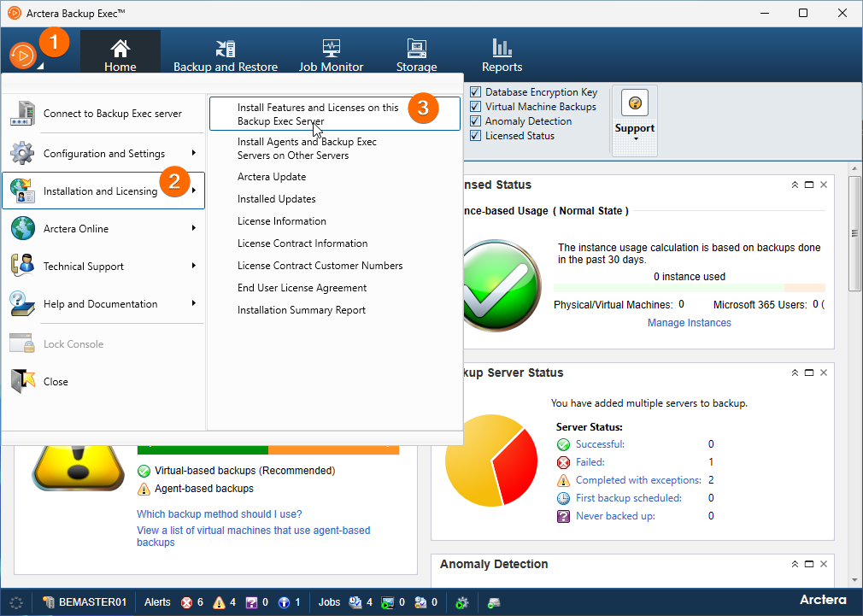View End User License Agreement
This screenshot has width=863, height=616.
(302, 287)
